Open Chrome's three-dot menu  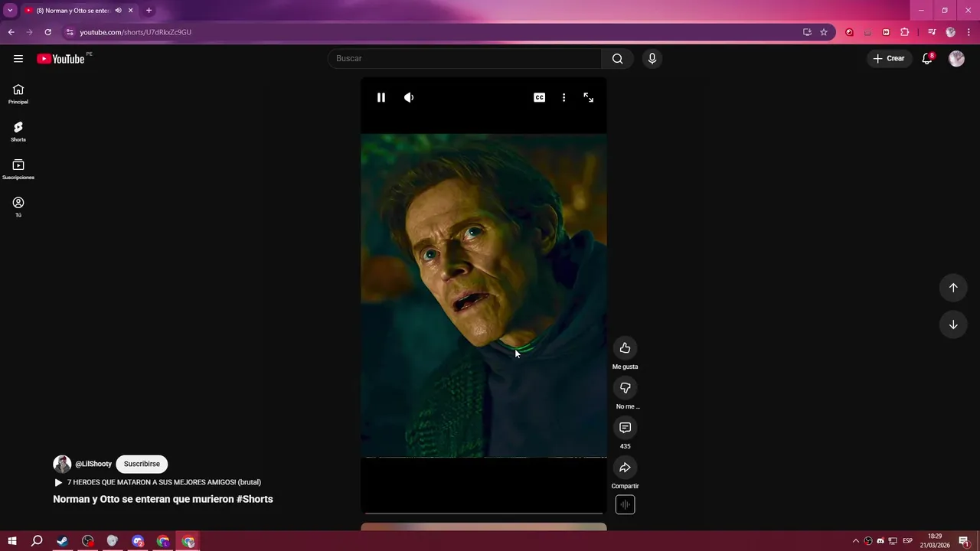coord(969,32)
